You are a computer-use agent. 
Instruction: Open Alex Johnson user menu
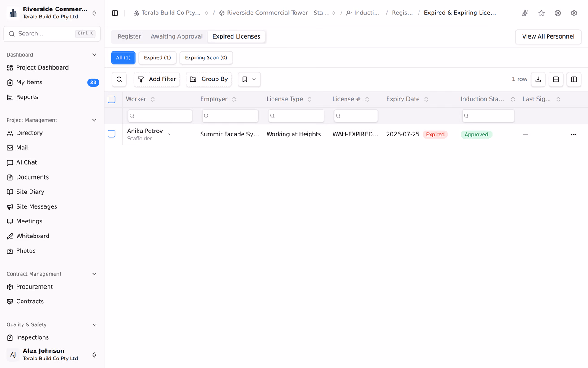[52, 355]
